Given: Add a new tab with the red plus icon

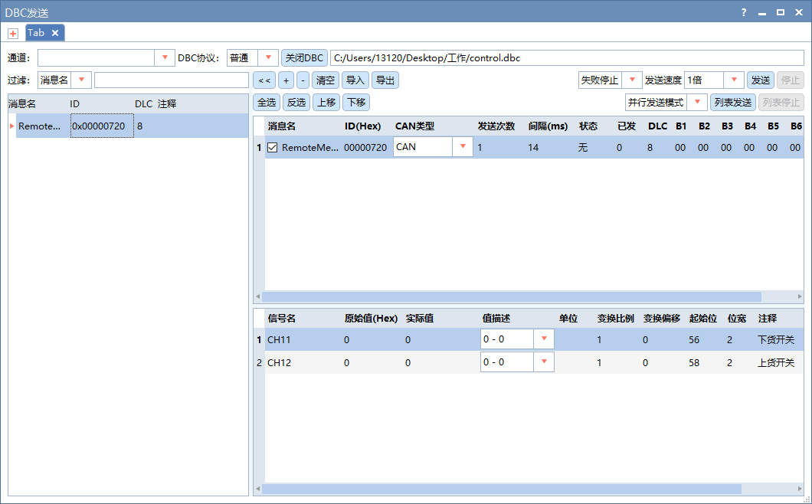Looking at the screenshot, I should pyautogui.click(x=12, y=33).
